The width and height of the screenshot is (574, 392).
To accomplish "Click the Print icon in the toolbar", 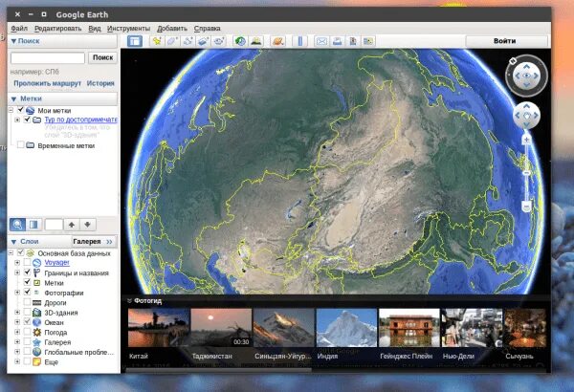I will coord(337,41).
